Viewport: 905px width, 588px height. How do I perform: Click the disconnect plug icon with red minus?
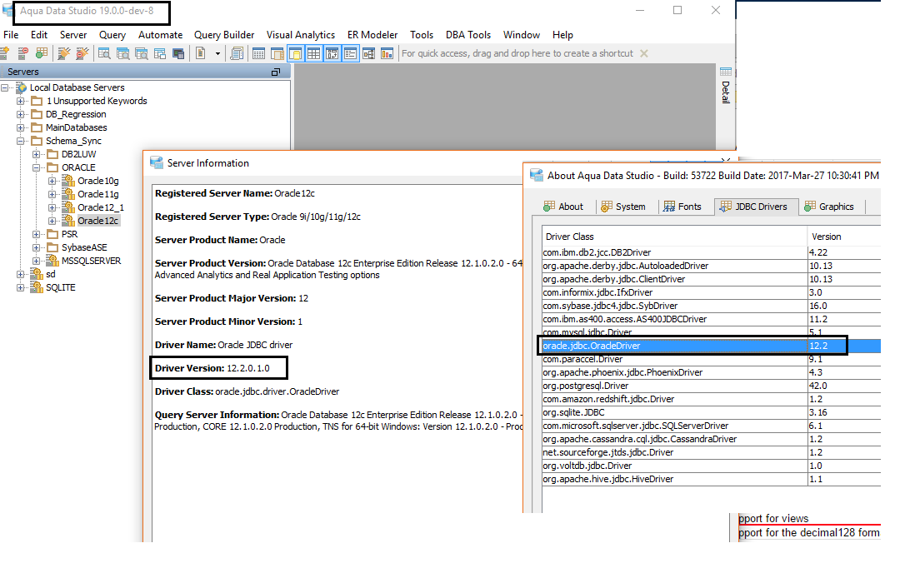click(82, 53)
